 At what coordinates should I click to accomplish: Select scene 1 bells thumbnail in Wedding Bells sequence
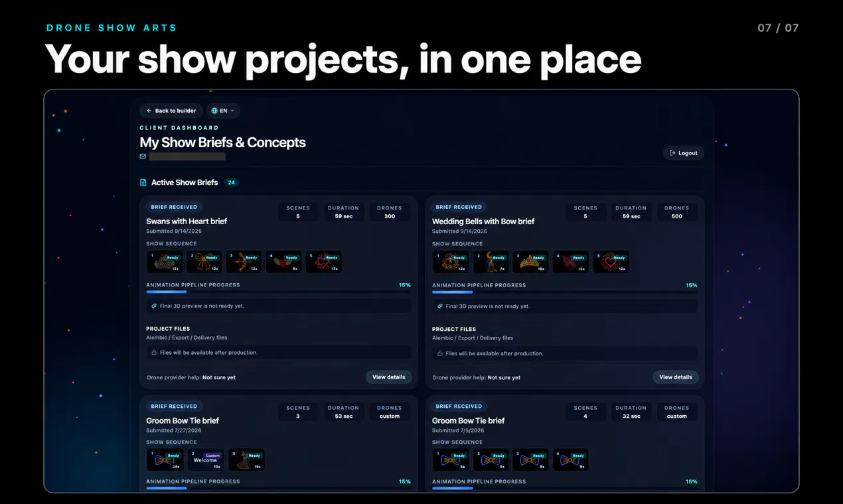pyautogui.click(x=451, y=262)
